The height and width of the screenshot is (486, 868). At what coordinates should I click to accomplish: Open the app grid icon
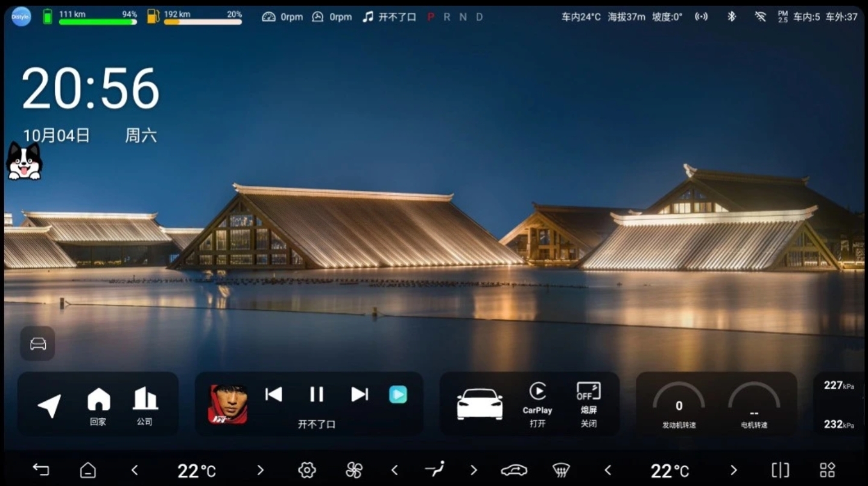coord(827,470)
